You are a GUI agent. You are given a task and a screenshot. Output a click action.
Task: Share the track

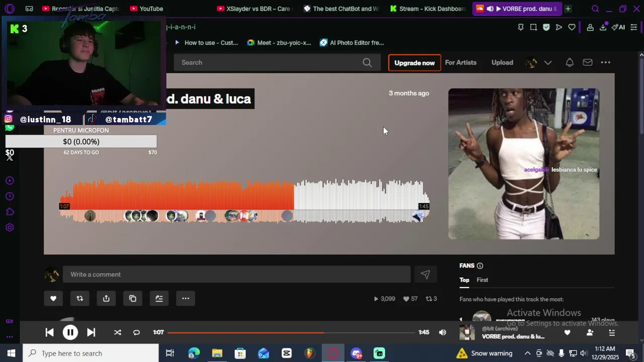[x=106, y=299]
